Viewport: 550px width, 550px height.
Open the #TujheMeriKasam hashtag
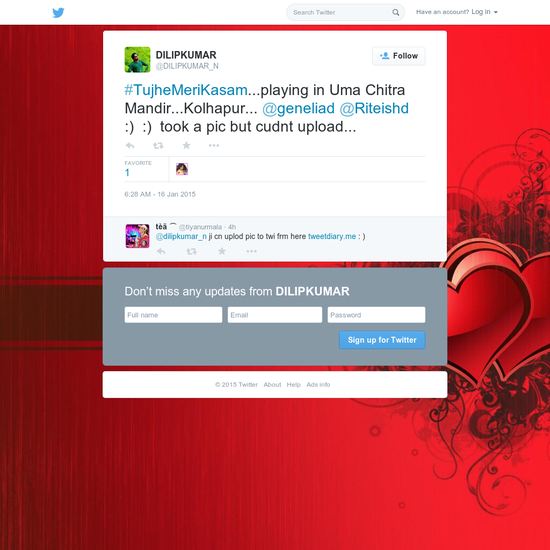(186, 90)
